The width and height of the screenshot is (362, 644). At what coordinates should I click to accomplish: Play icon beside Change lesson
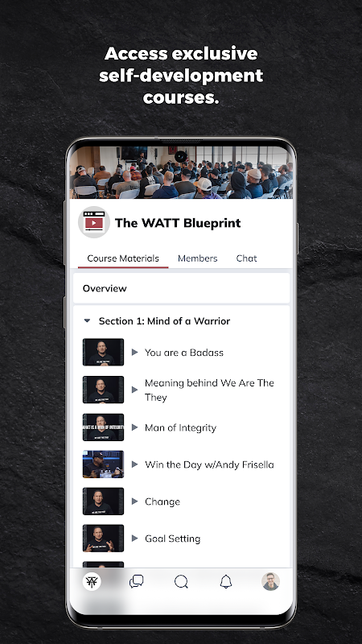coord(134,501)
